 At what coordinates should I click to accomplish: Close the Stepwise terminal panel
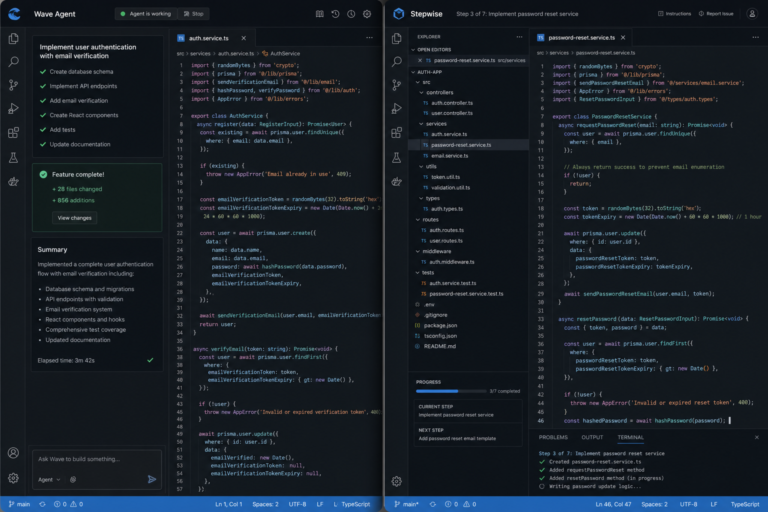[x=756, y=438]
